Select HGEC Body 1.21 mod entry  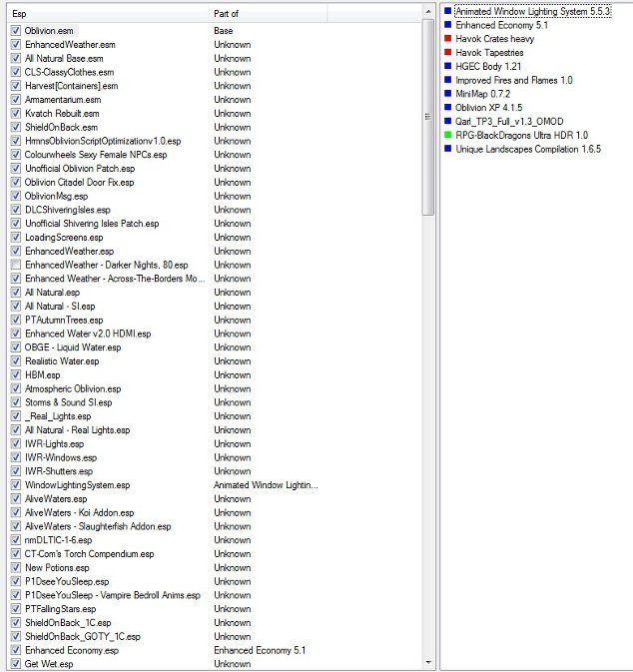[488, 66]
